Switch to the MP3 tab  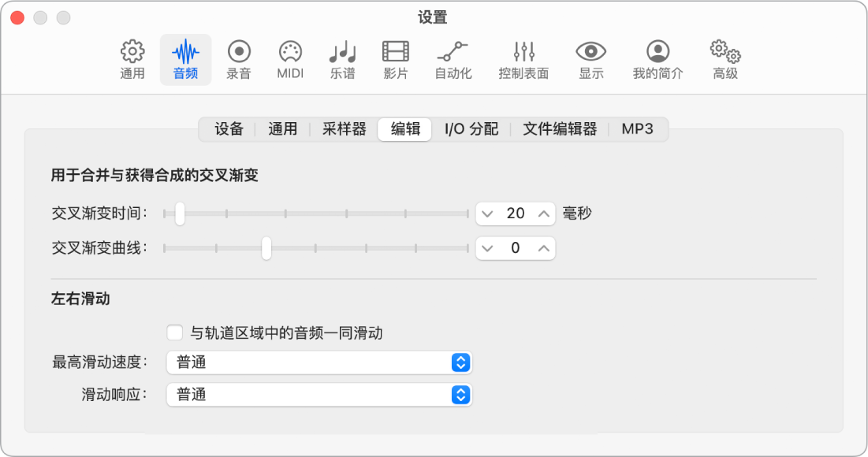pyautogui.click(x=637, y=129)
